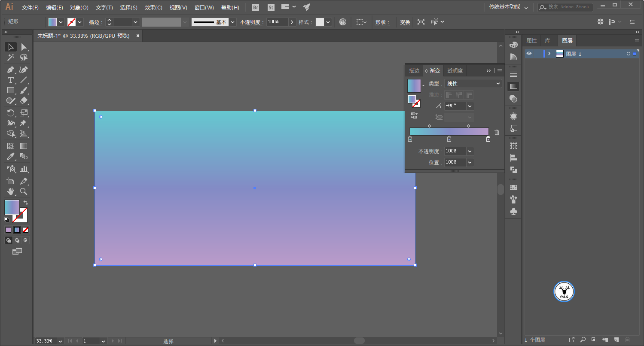Click the reverse gradient icon

click(414, 115)
